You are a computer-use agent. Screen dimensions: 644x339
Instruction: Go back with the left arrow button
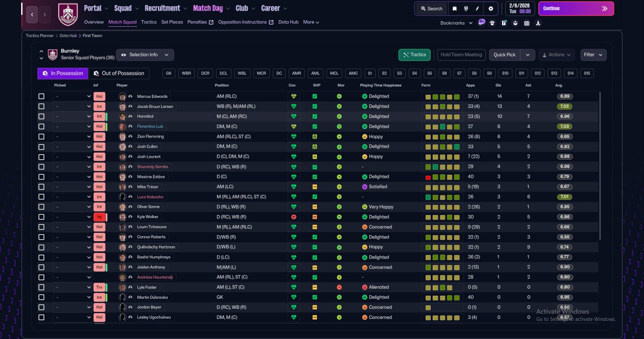point(32,15)
